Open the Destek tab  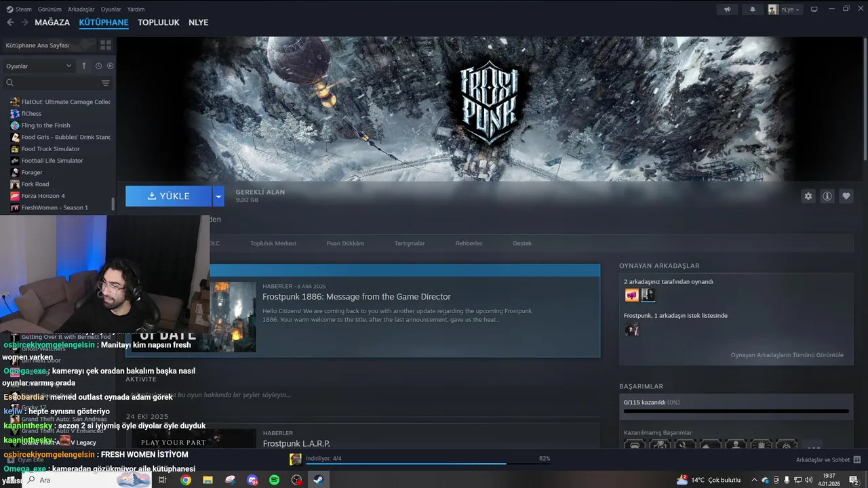[x=522, y=243]
